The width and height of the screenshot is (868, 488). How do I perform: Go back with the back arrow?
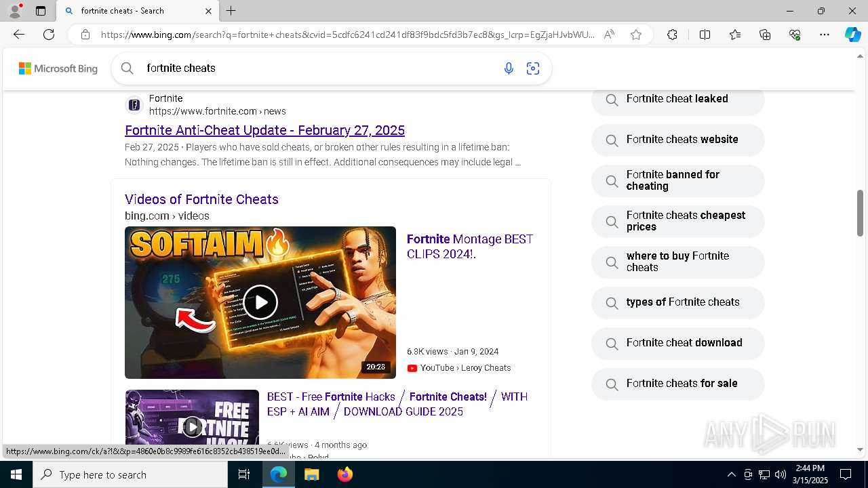(19, 35)
